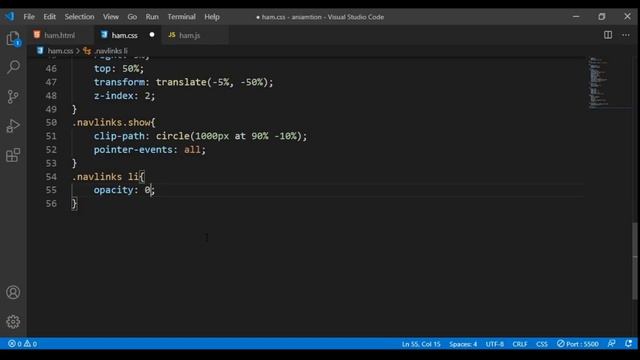Click the vertical editor scrollbar thumb
The width and height of the screenshot is (640, 360).
tap(635, 260)
